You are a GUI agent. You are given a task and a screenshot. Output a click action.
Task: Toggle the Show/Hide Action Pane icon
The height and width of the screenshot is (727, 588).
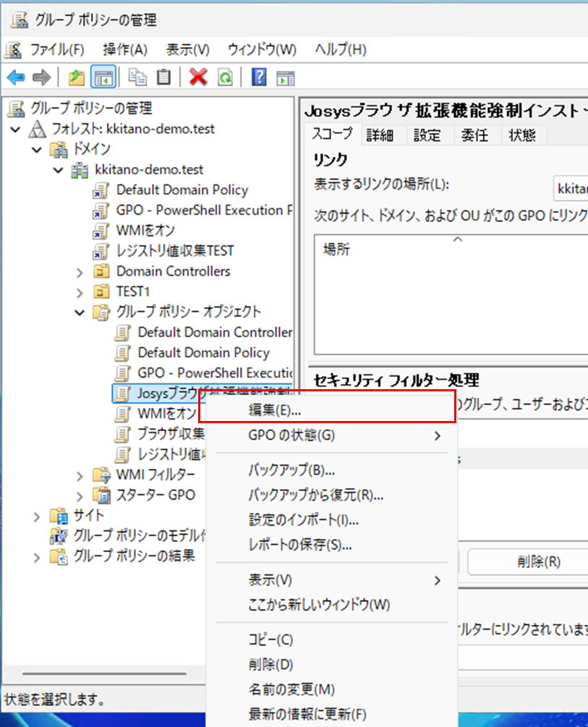tap(286, 77)
